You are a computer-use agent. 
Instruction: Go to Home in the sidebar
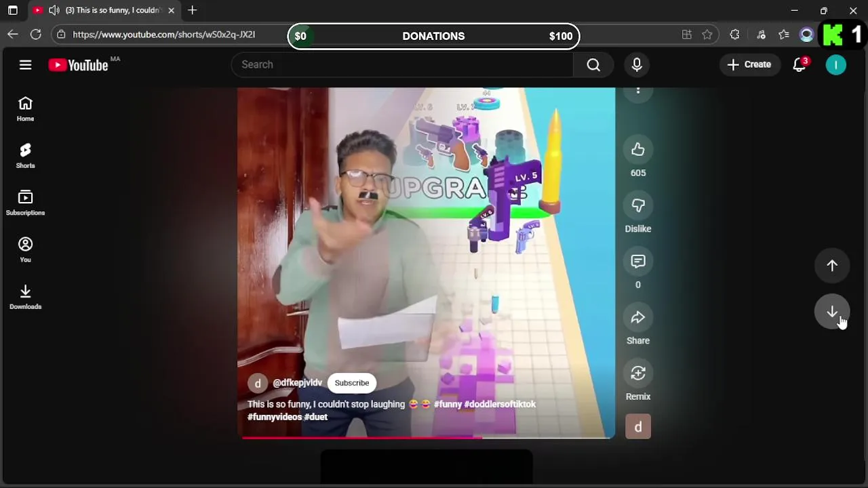[x=25, y=109]
